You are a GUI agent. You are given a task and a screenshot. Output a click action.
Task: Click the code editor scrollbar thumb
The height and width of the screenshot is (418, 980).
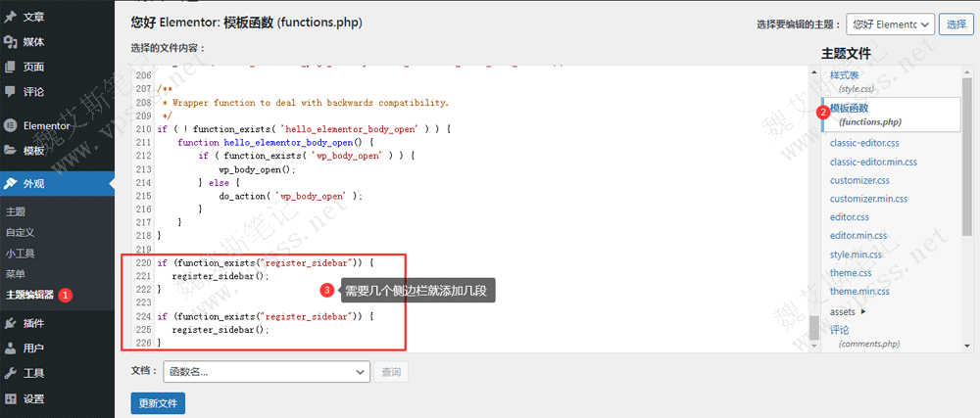coord(813,329)
